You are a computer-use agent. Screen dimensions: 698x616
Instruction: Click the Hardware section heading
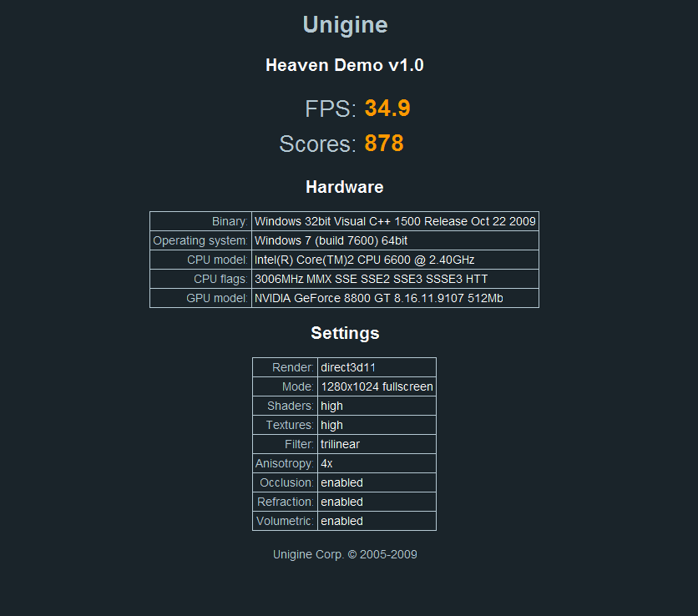[x=345, y=187]
